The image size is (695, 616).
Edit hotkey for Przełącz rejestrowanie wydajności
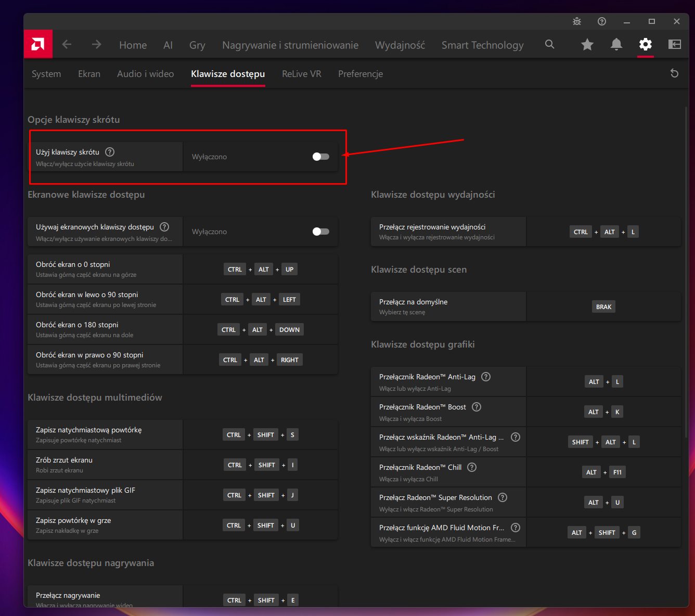coord(604,232)
